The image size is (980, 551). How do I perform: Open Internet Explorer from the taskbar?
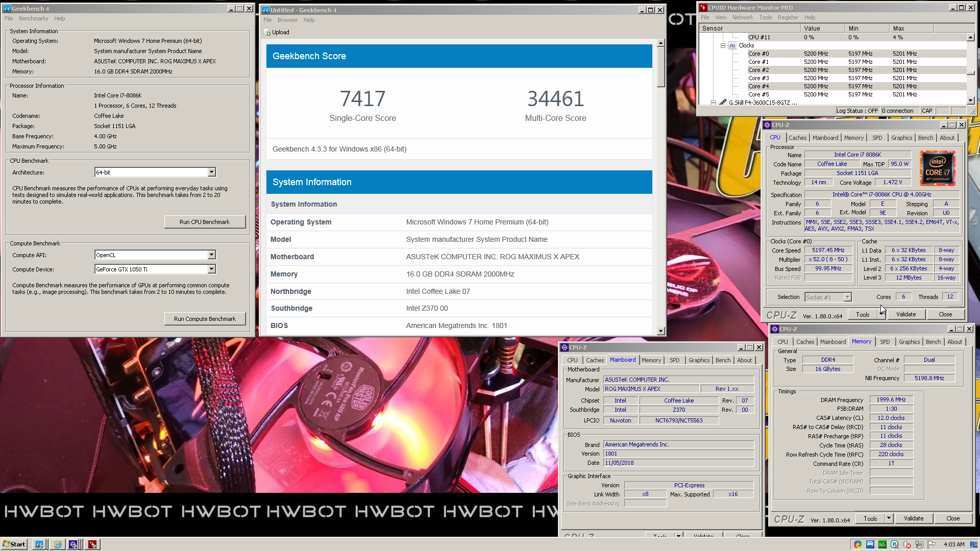58,544
